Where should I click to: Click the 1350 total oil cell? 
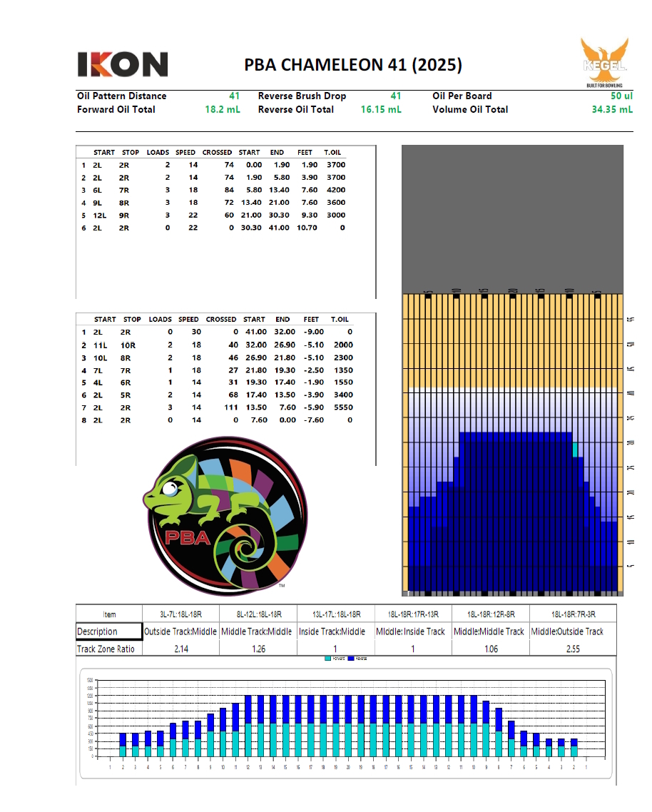(x=343, y=370)
